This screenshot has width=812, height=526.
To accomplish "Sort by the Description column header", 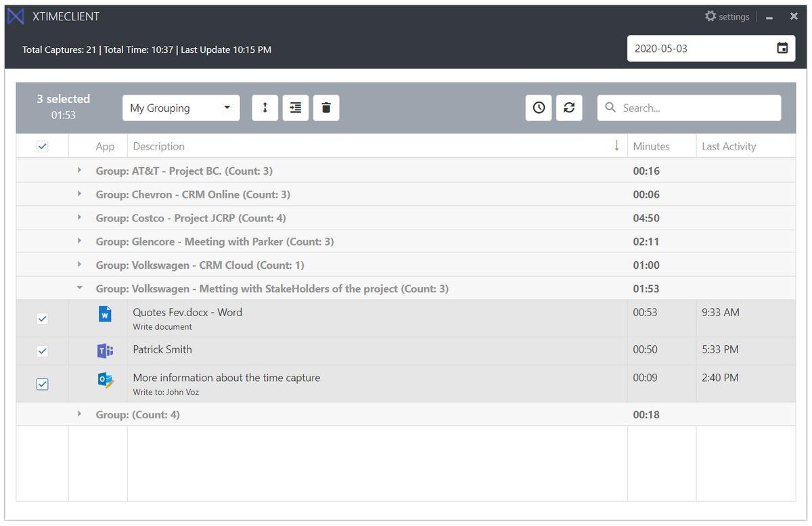I will 158,146.
